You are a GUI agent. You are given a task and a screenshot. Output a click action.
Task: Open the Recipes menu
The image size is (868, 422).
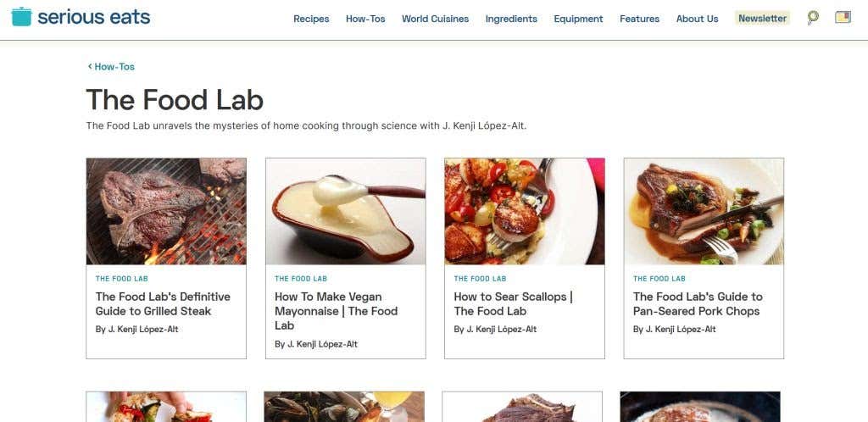point(311,19)
